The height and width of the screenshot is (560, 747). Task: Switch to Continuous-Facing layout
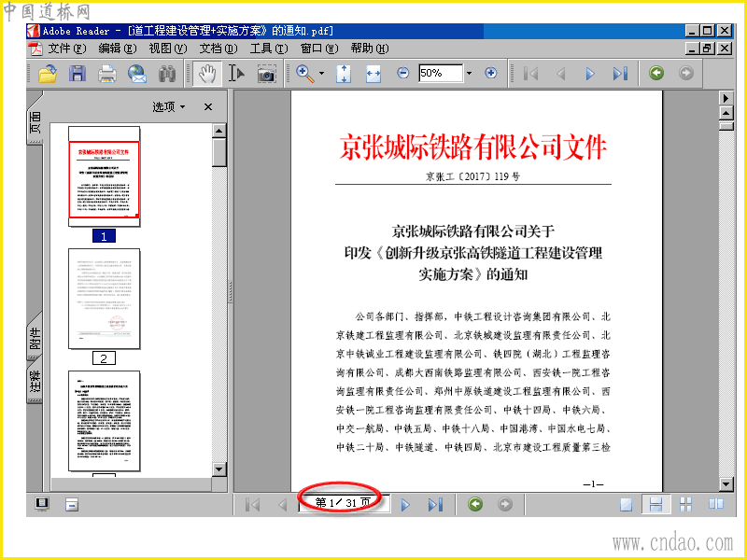686,504
